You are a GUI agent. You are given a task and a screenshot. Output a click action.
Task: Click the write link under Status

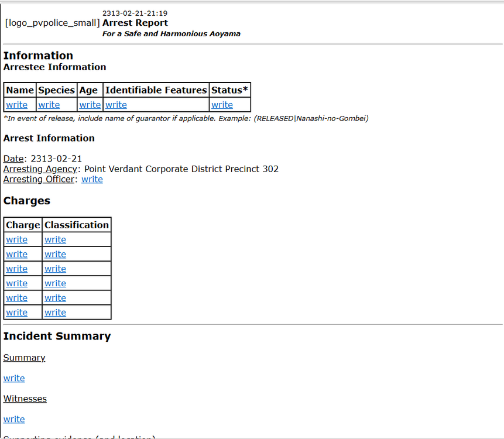[222, 105]
